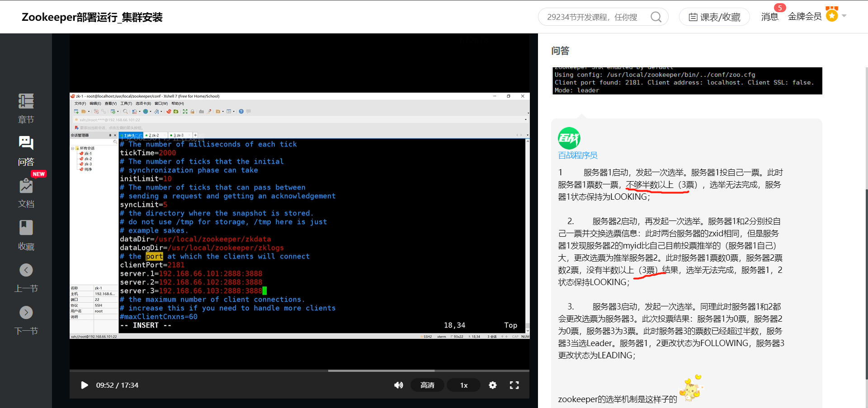
Task: Change video quality 高清
Action: [x=427, y=385]
